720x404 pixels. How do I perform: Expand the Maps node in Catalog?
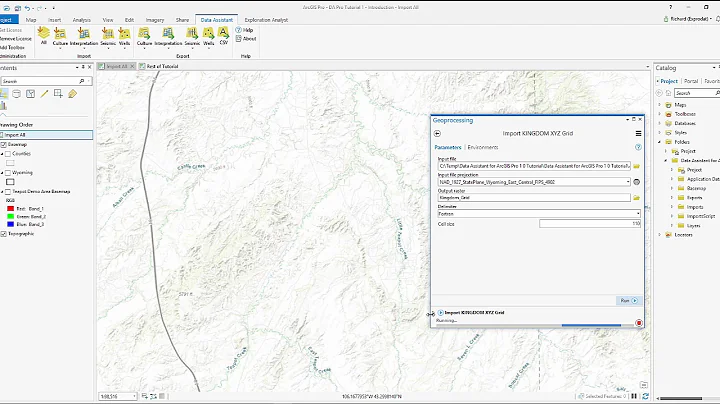[660, 105]
